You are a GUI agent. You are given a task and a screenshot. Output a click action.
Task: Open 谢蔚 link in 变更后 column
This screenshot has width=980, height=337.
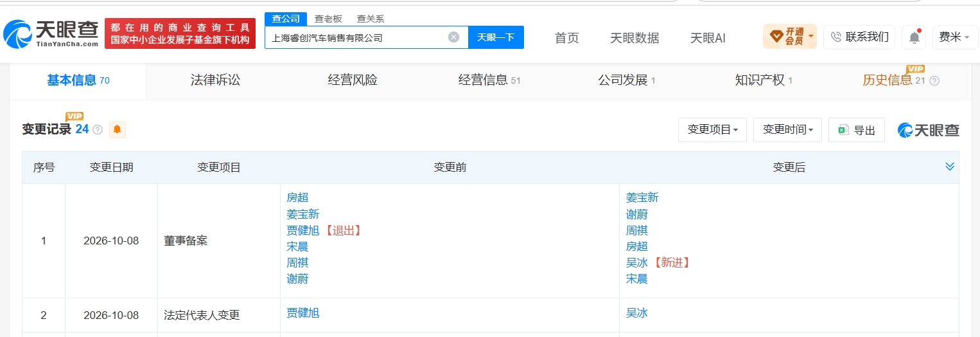point(637,214)
